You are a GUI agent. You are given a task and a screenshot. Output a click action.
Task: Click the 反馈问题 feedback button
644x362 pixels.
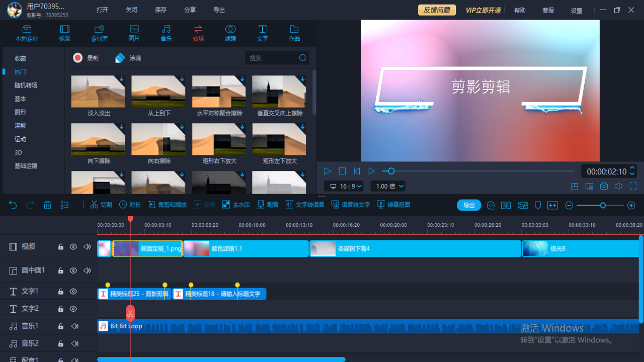[436, 10]
